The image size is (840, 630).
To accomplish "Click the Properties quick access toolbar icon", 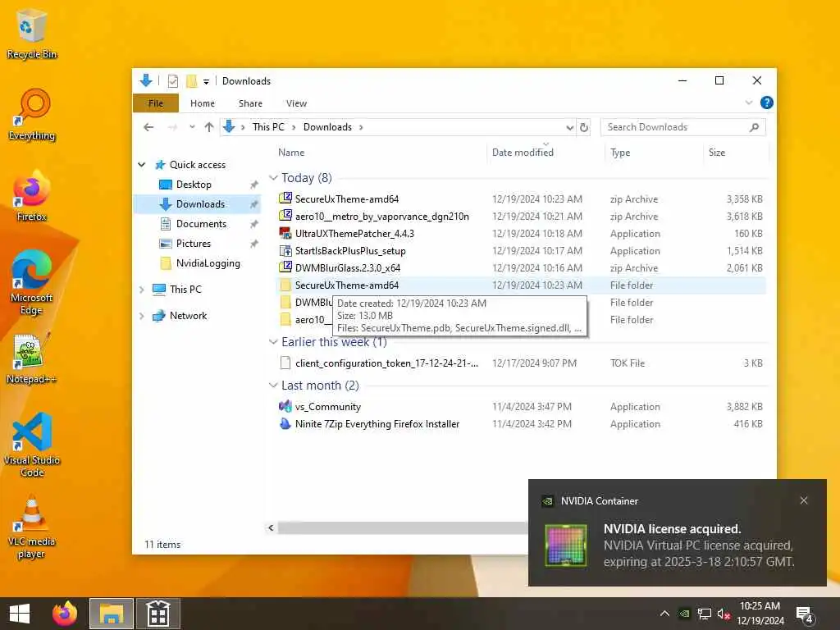I will point(172,81).
